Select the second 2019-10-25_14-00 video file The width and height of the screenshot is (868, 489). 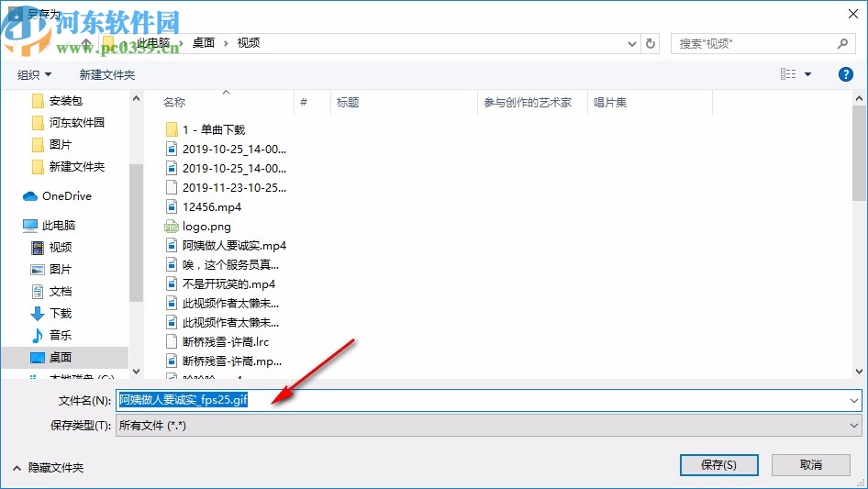[x=227, y=169]
